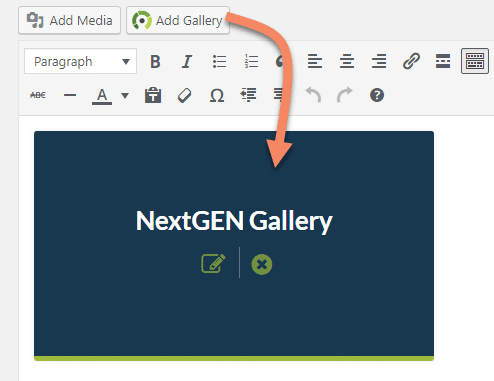Click the Add Media button
Viewport: 494px width, 381px height.
(x=69, y=20)
